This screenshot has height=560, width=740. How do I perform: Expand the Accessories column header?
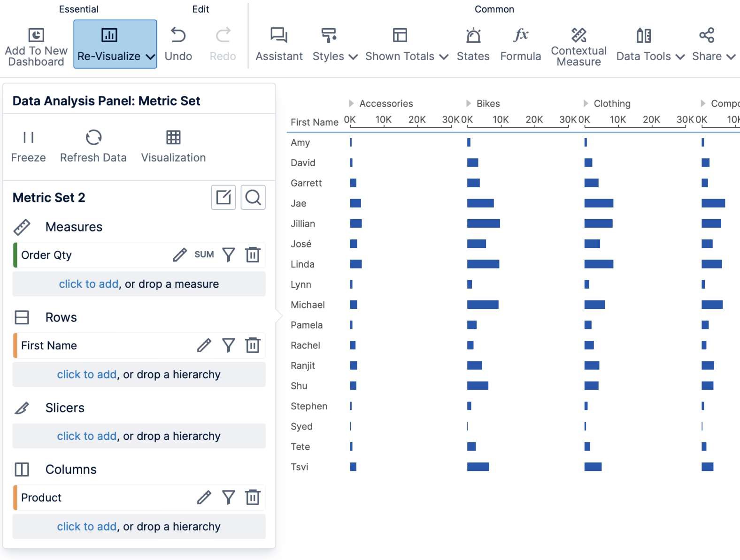[x=351, y=103]
